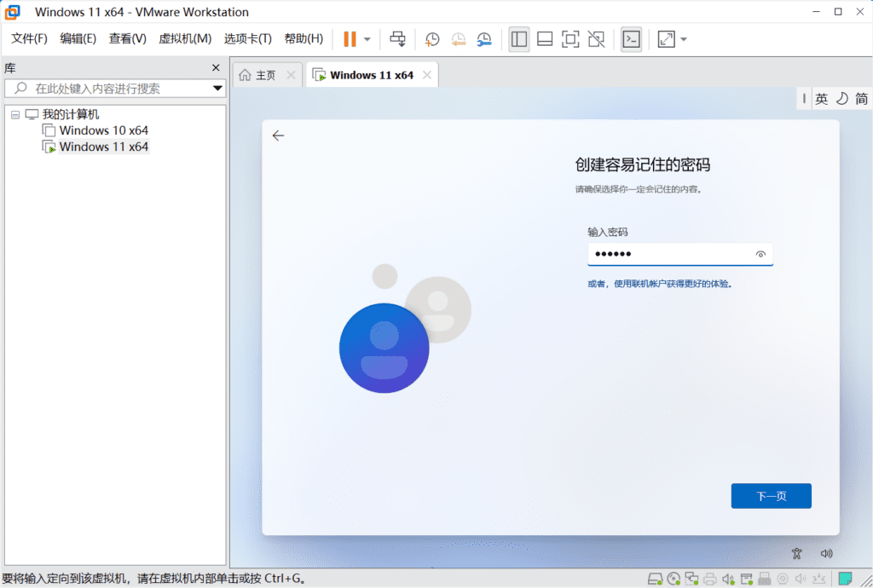Image resolution: width=873 pixels, height=588 pixels.
Task: Click the pause virtual machine icon
Action: pos(350,39)
